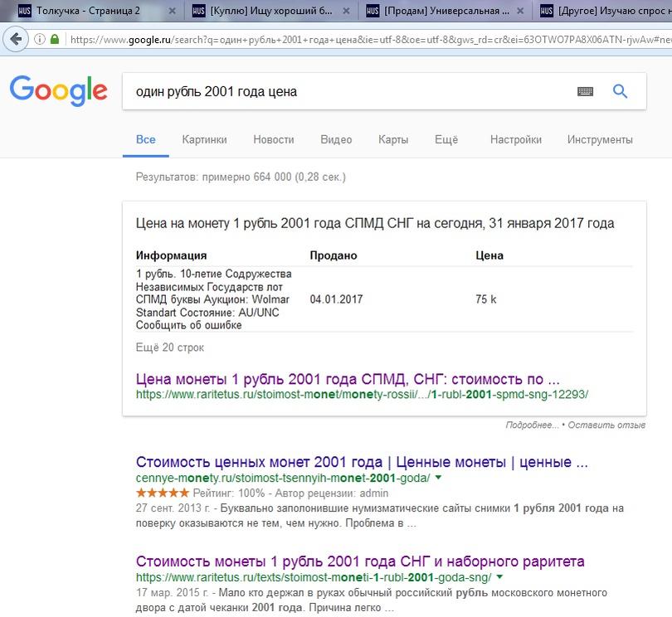The height and width of the screenshot is (617, 672).
Task: Open 'Стоимость монеты 1 рубль 2001 года СНГ' result
Action: 360,561
